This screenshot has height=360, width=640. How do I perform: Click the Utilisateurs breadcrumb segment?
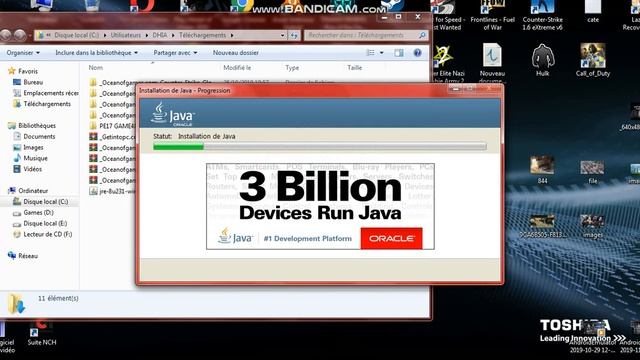click(125, 35)
